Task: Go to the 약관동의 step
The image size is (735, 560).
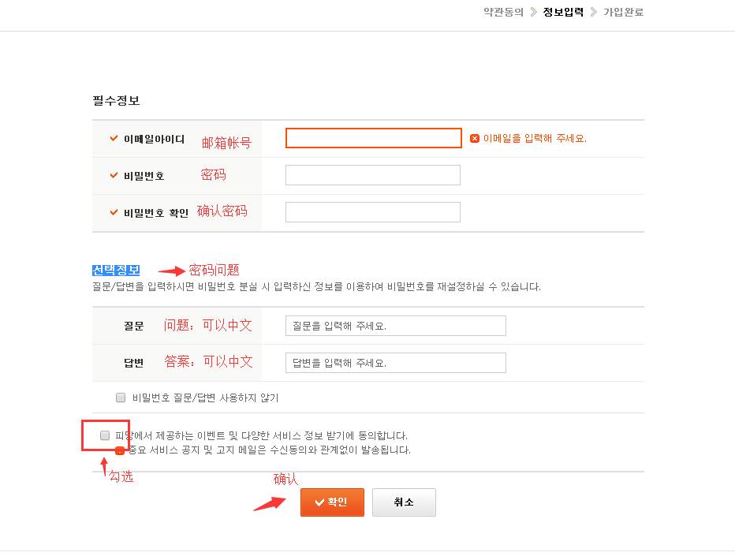Action: pyautogui.click(x=503, y=12)
